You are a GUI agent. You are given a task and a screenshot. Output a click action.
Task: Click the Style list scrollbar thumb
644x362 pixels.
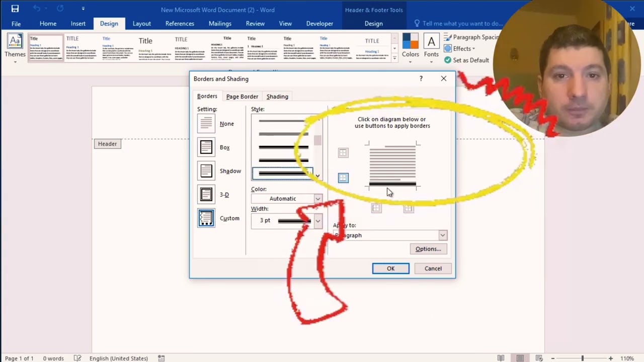(x=317, y=140)
